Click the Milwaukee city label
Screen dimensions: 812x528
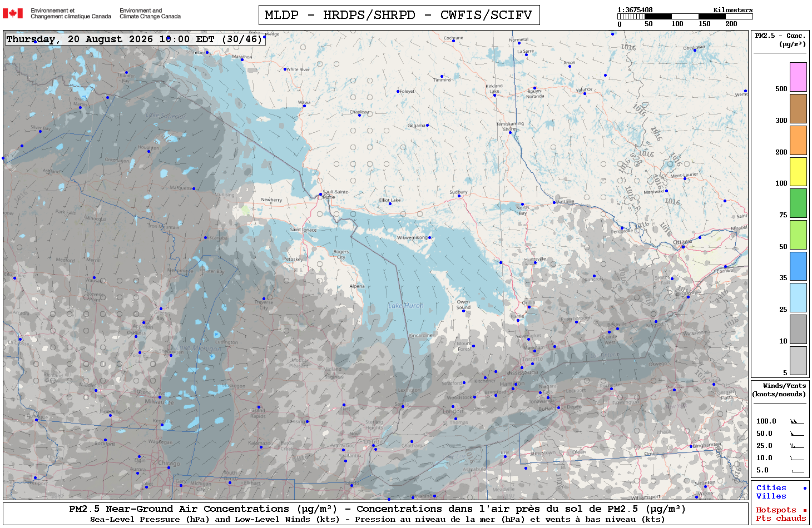(158, 401)
